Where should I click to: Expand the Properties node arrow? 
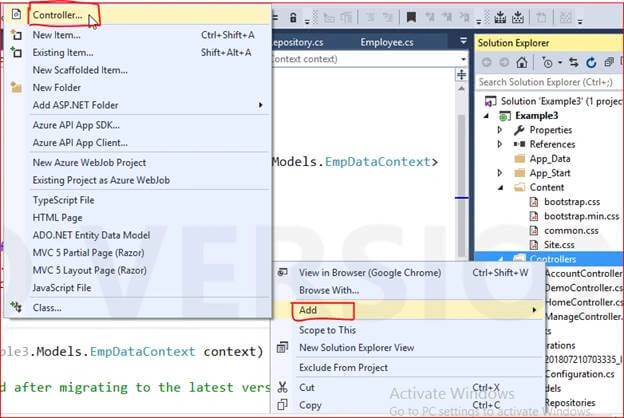click(500, 130)
